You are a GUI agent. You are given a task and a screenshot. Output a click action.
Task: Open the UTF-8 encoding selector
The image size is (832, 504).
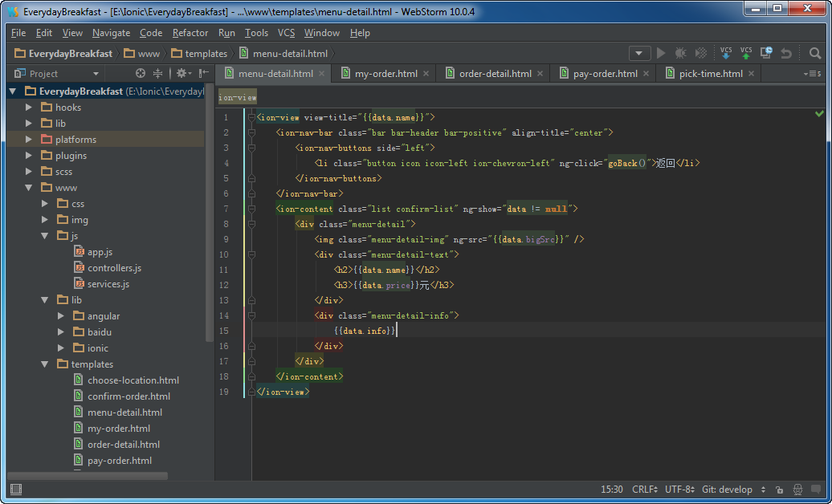click(679, 489)
